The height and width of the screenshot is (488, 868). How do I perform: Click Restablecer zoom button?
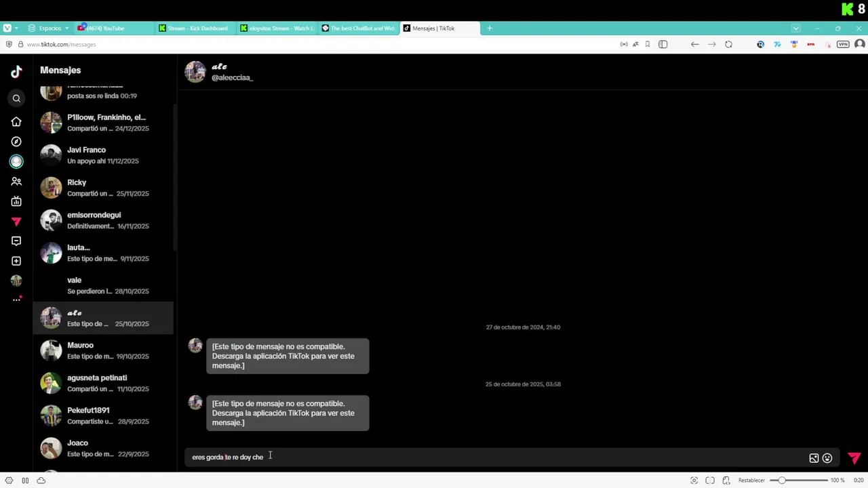pyautogui.click(x=751, y=481)
